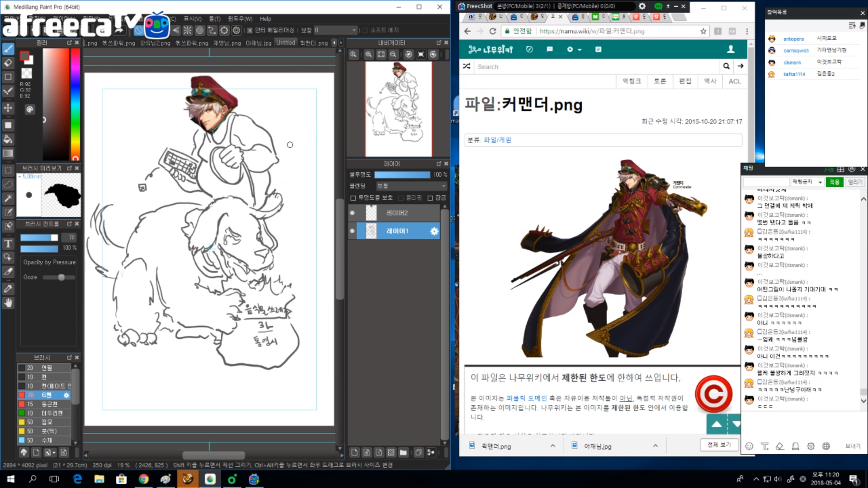Screen dimensions: 868x488
Task: Open the color palette icon
Action: (x=30, y=109)
